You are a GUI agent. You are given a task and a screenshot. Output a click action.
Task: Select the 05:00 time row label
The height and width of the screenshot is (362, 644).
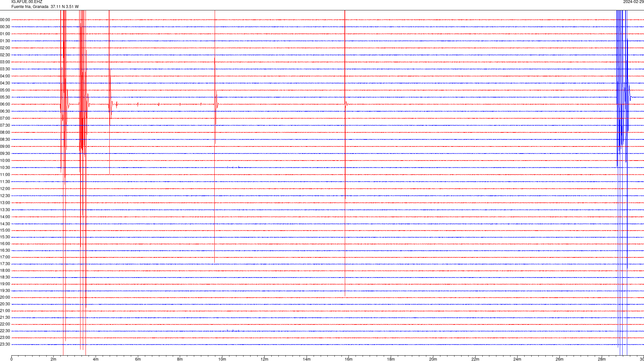point(5,90)
